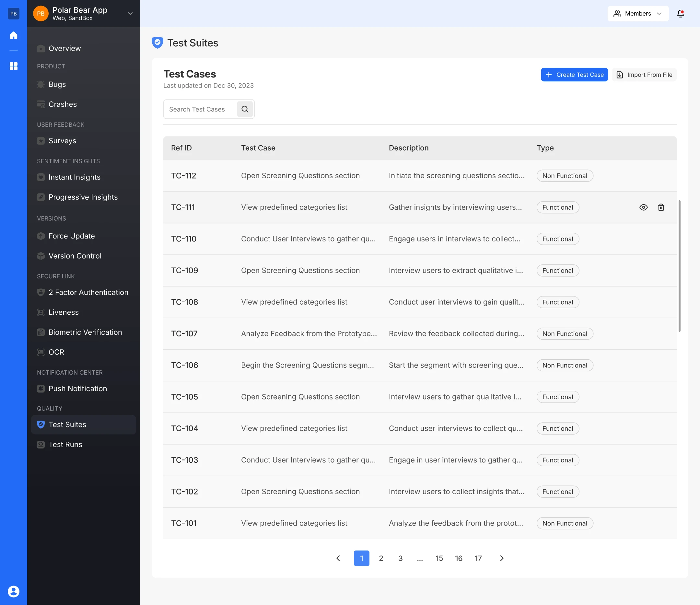Expand the Polar Bear App project switcher
The width and height of the screenshot is (700, 605).
tap(130, 14)
